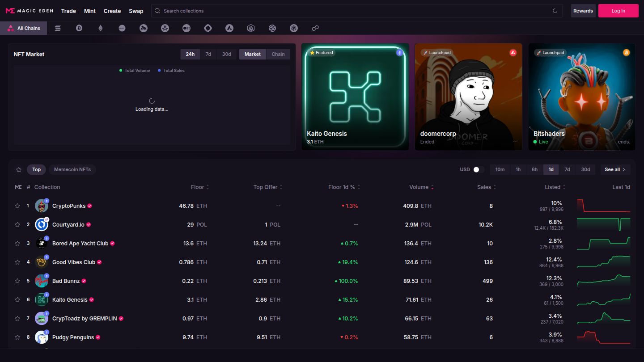644x362 pixels.
Task: Select the BNB chain icon
Action: [x=294, y=28]
